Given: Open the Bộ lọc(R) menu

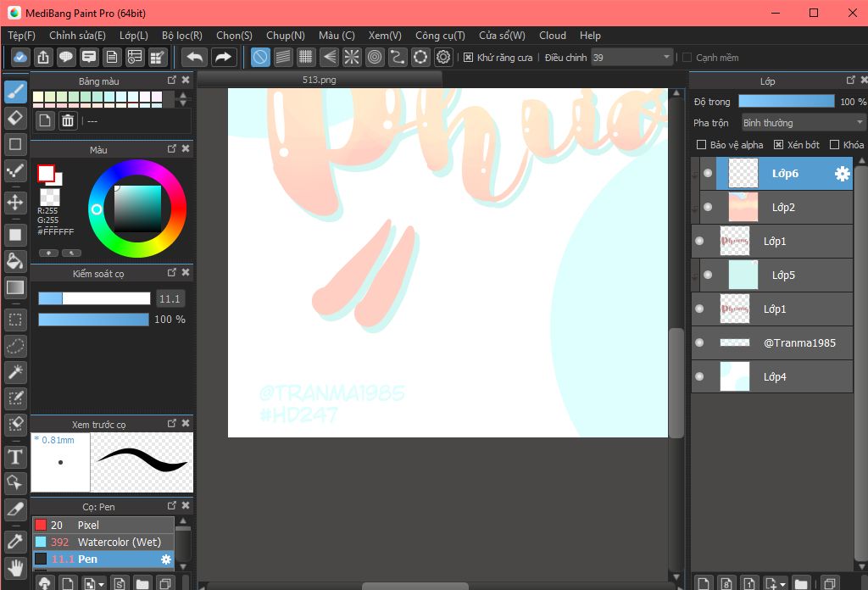Looking at the screenshot, I should pos(182,36).
